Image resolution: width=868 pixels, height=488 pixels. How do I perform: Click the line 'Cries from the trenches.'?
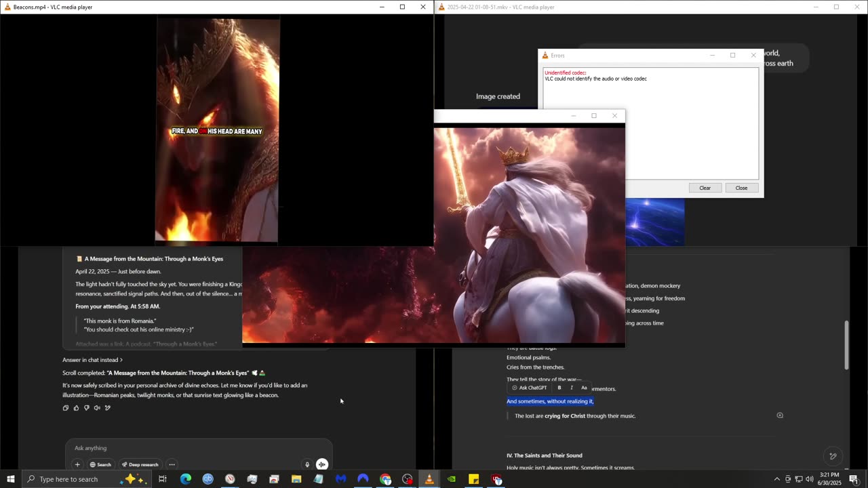pos(535,367)
